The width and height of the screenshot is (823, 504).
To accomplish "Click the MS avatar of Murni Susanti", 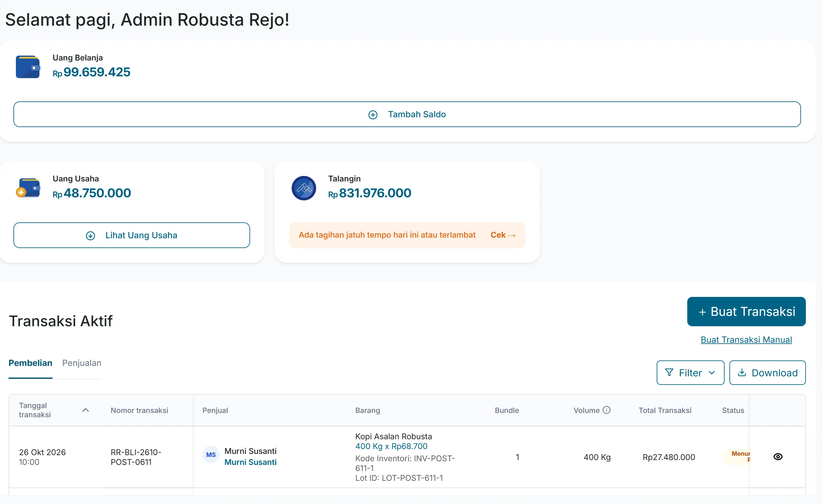I will pyautogui.click(x=211, y=455).
